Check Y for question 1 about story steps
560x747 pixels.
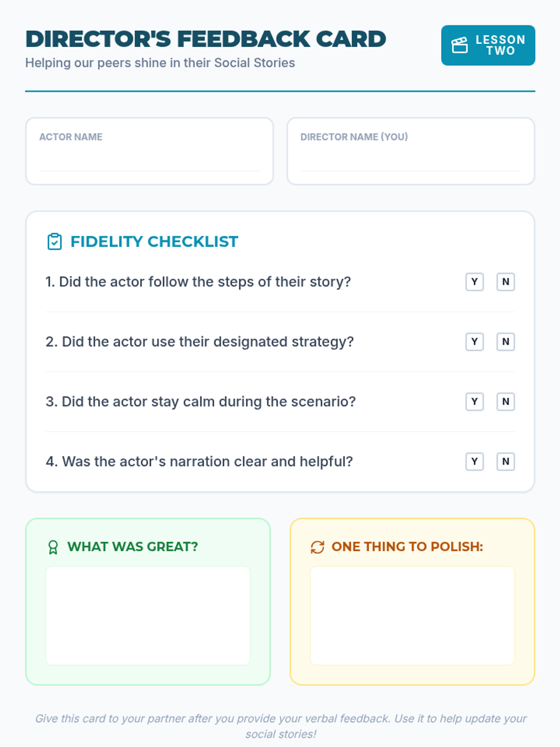474,282
